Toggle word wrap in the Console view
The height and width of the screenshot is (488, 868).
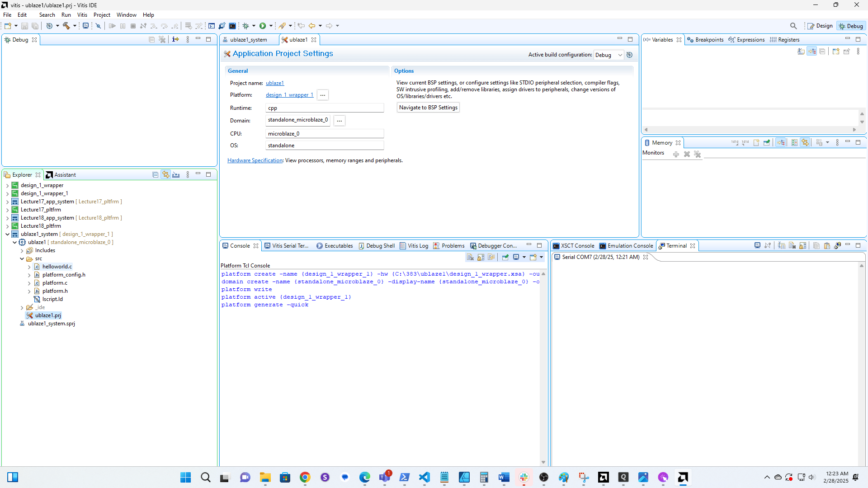491,257
